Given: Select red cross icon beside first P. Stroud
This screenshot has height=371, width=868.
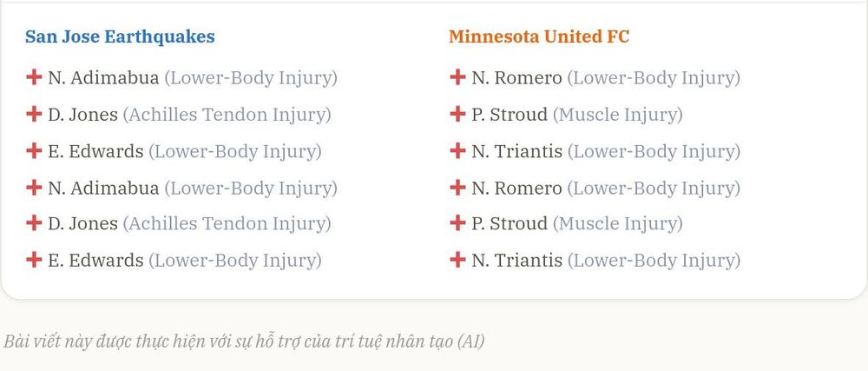Looking at the screenshot, I should (x=457, y=114).
